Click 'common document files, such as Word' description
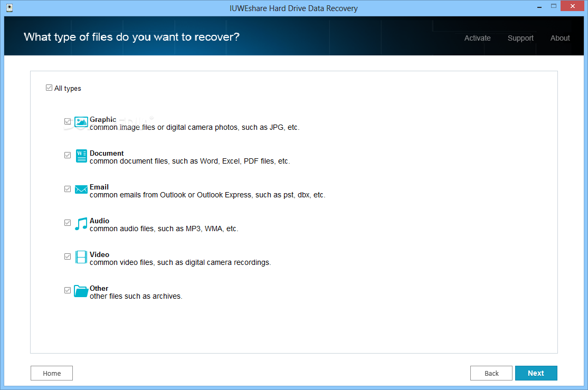Screen dimensions: 588x390 189,161
